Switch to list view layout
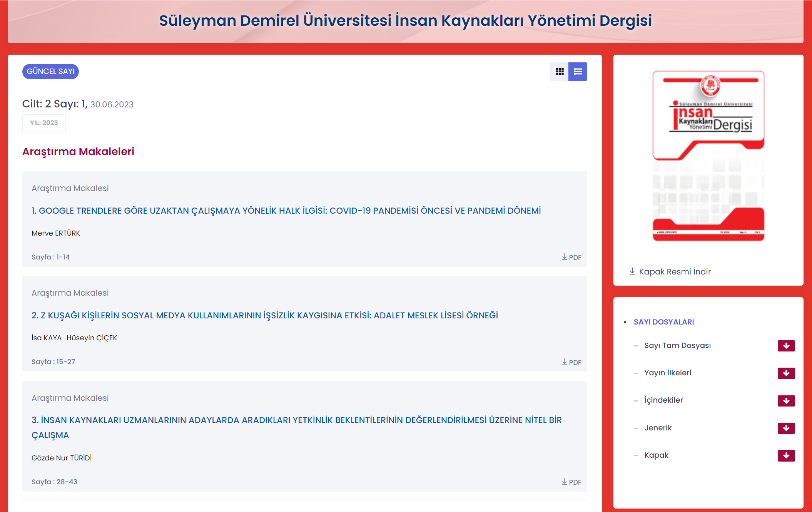The width and height of the screenshot is (812, 512). tap(578, 72)
